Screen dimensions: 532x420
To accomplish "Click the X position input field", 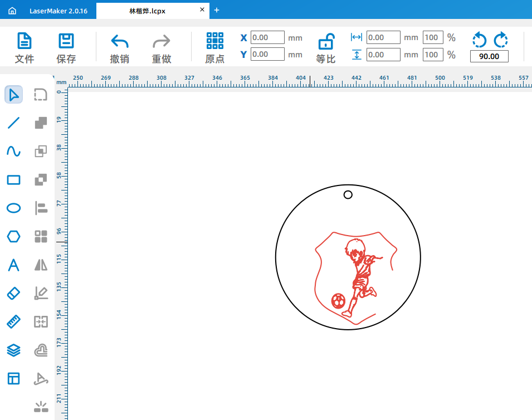I will (267, 38).
